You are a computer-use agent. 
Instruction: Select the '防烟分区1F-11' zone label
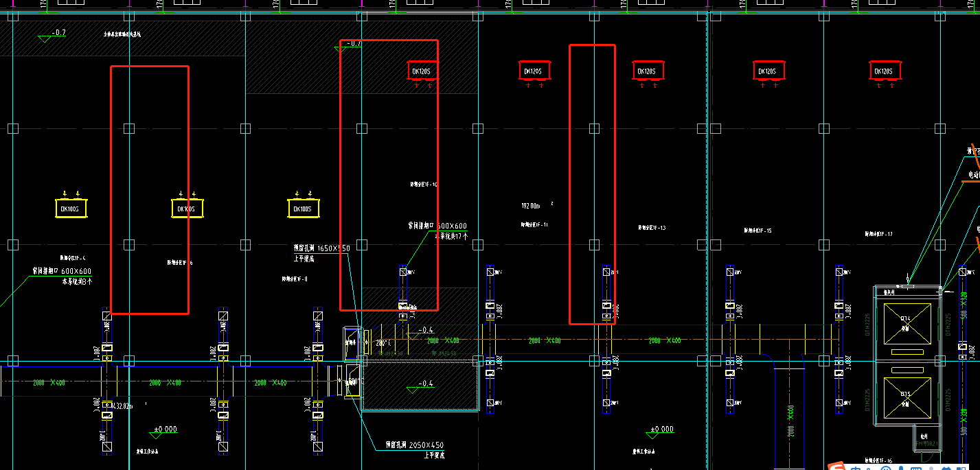tap(534, 224)
